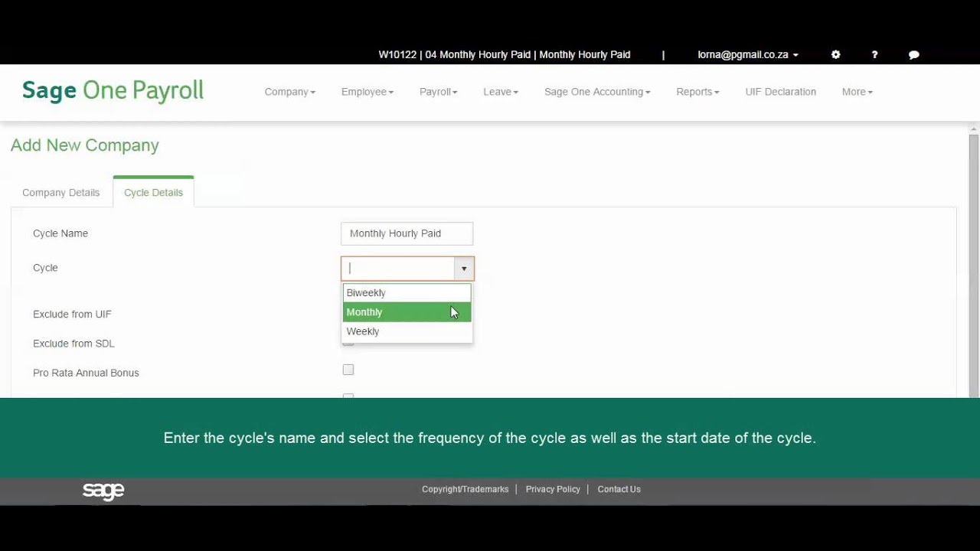Select Monthly from the cycle list

click(407, 312)
